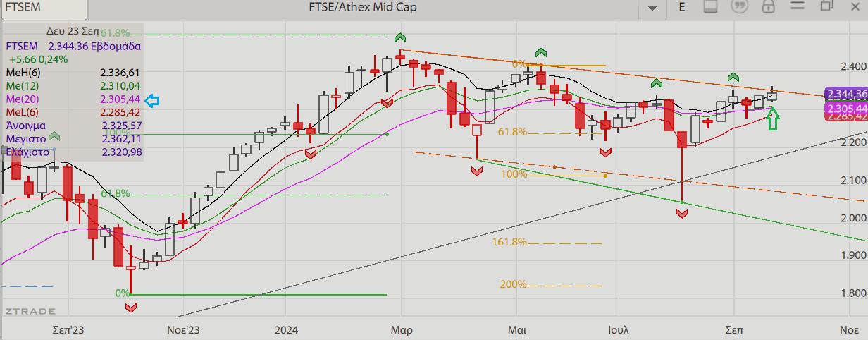This screenshot has width=868, height=340.
Task: Open the quotation marks comments icon
Action: click(740, 6)
